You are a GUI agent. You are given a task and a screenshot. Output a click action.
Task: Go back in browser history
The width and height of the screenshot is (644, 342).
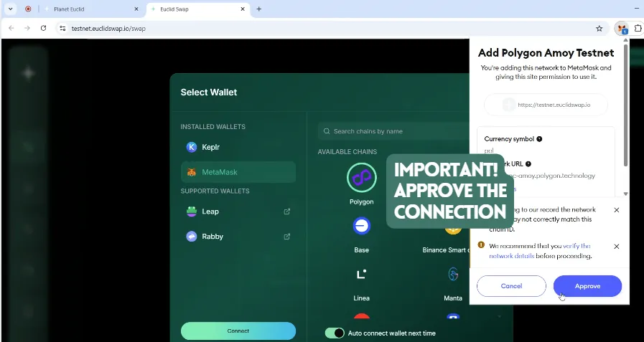coord(11,28)
